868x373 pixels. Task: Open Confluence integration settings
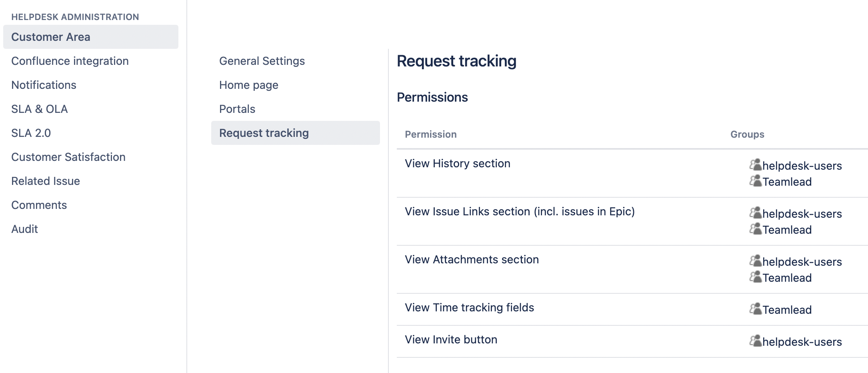pyautogui.click(x=70, y=61)
